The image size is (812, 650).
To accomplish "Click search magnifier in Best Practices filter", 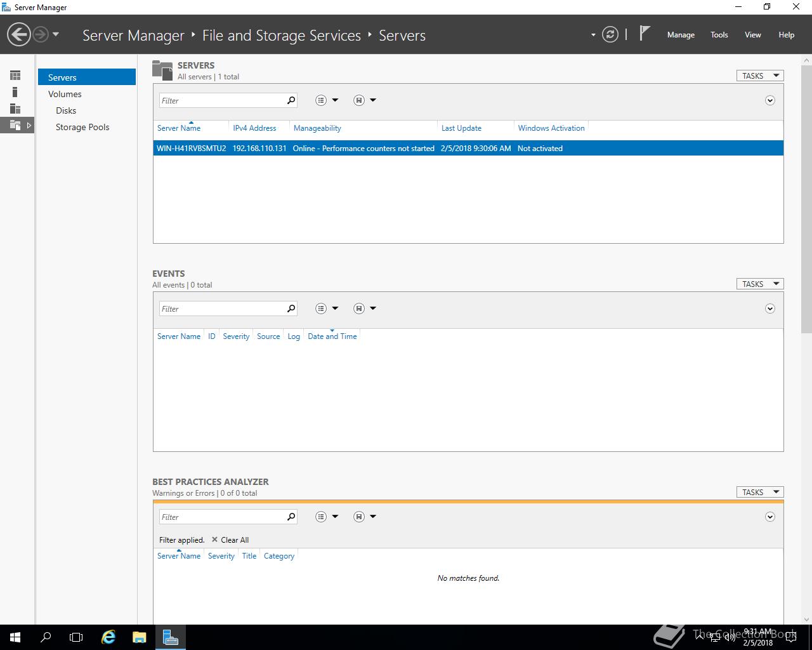I will point(291,517).
